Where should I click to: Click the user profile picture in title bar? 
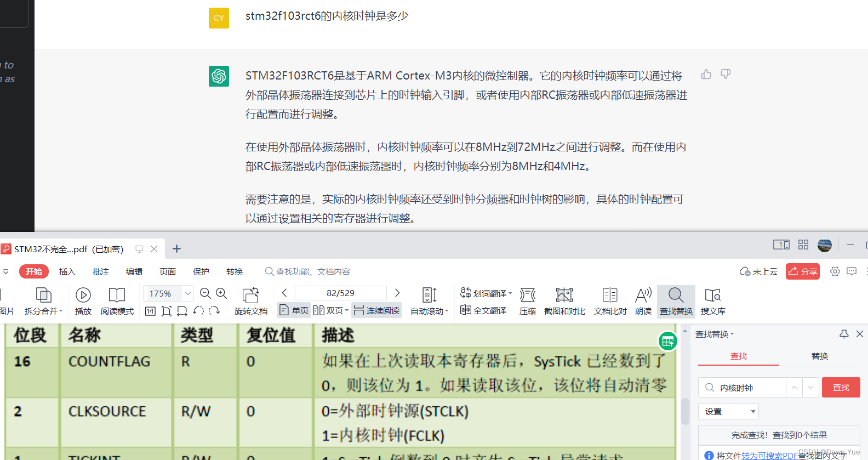825,245
